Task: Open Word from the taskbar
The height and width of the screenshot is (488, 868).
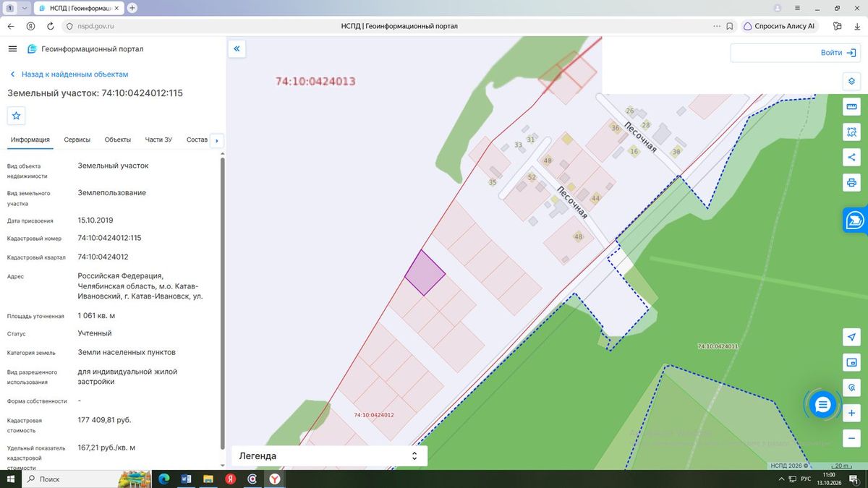Action: (x=185, y=479)
